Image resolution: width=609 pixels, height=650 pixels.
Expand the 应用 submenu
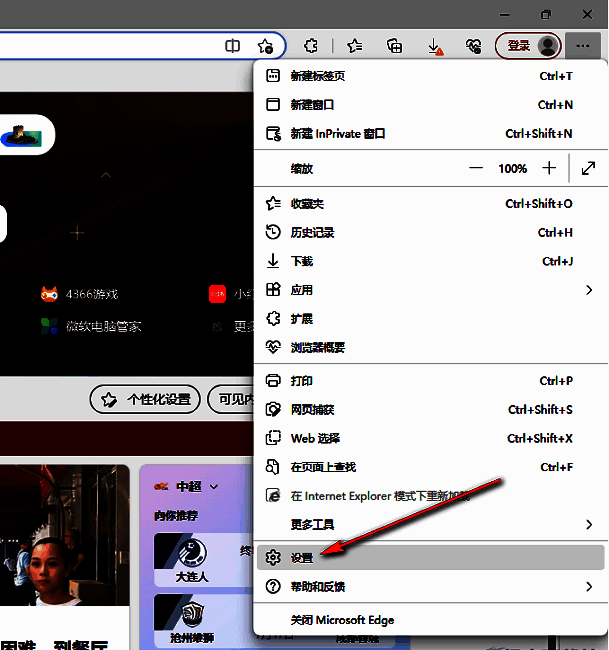tap(430, 290)
